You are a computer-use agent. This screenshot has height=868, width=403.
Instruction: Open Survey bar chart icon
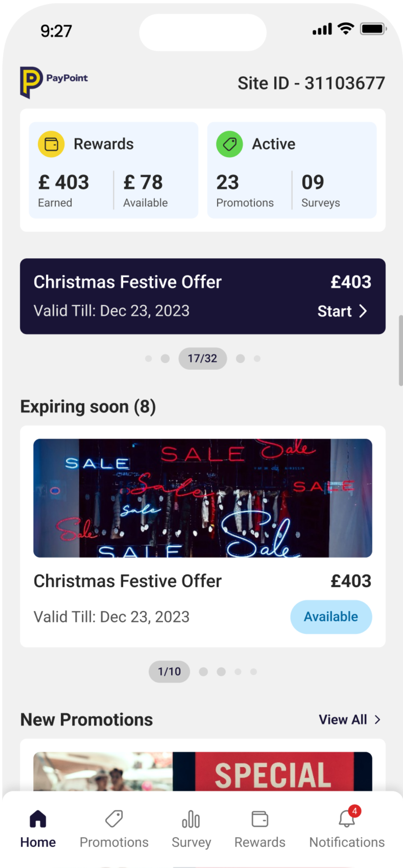(191, 819)
